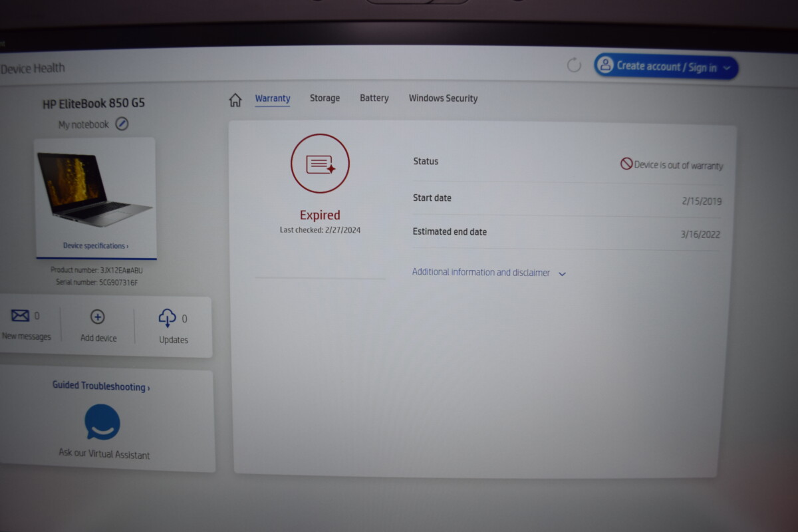798x532 pixels.
Task: Click the Add device plus icon
Action: point(98,317)
